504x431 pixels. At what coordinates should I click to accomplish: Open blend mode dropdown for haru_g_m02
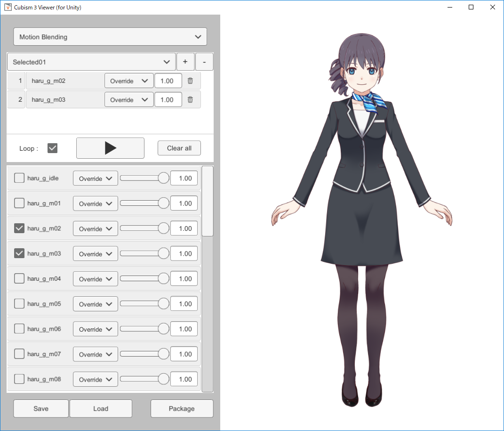[x=96, y=228]
